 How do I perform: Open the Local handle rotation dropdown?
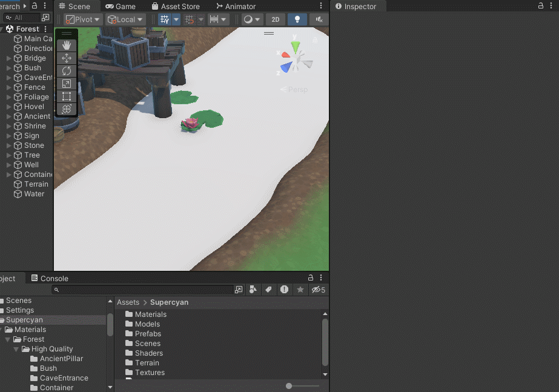(125, 19)
